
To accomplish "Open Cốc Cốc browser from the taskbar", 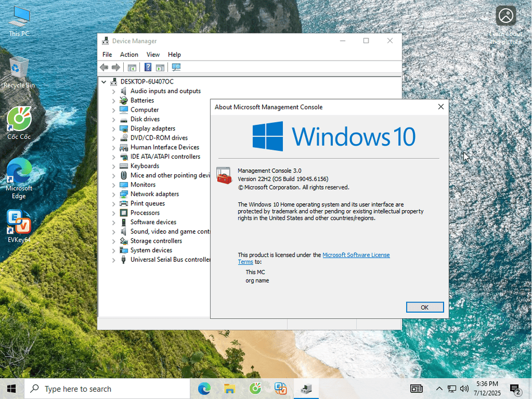I will coord(255,388).
